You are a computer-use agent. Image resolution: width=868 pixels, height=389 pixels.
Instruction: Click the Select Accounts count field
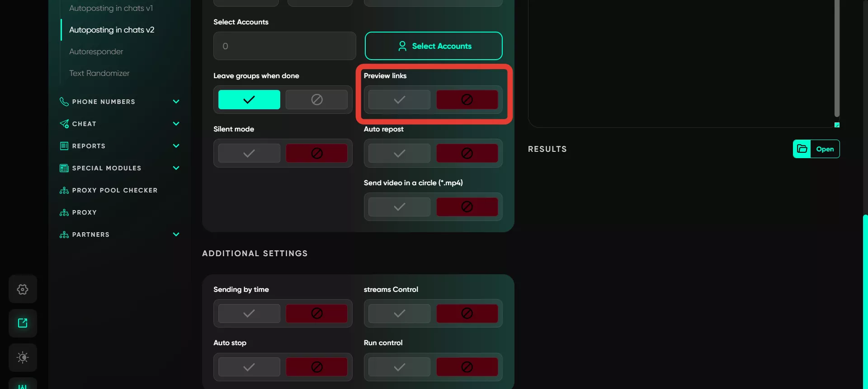click(285, 46)
